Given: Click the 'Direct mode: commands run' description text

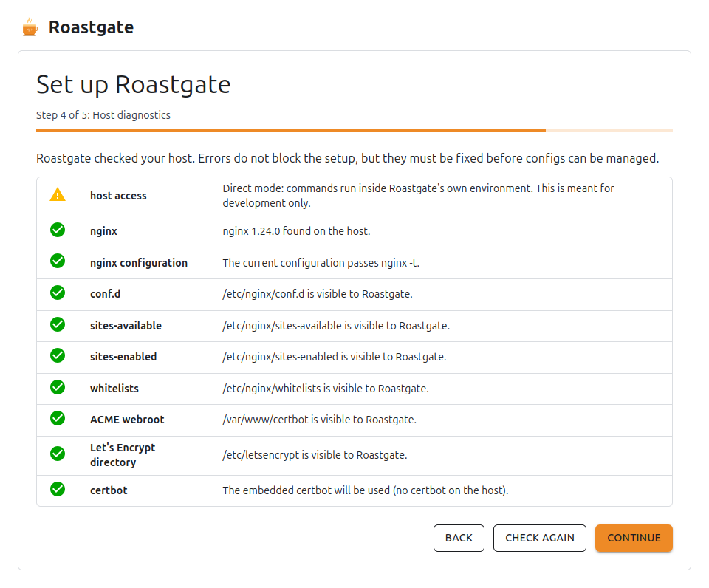Looking at the screenshot, I should click(418, 196).
